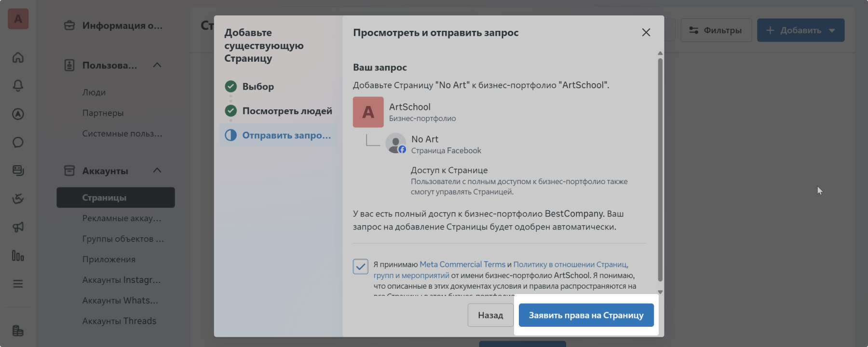Image resolution: width=868 pixels, height=347 pixels.
Task: Click the Назад button
Action: point(490,315)
